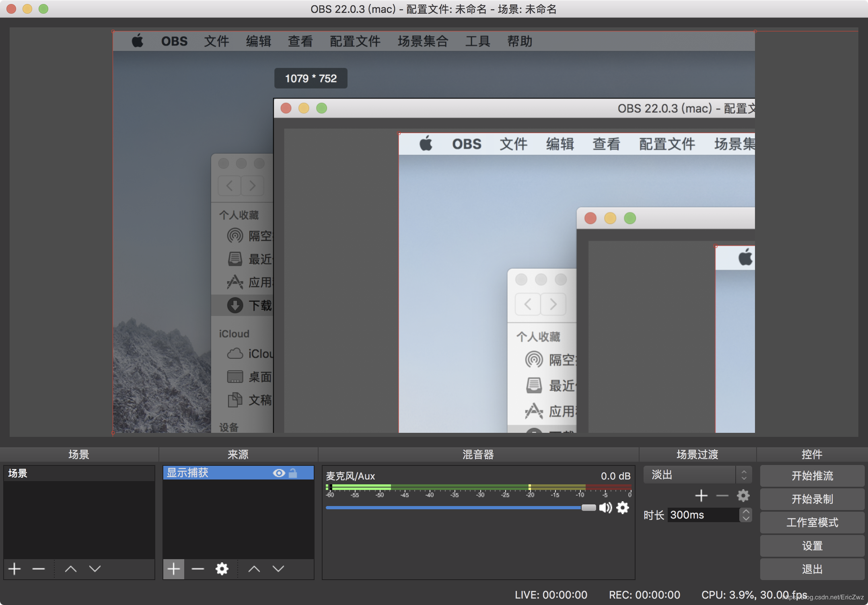Screen dimensions: 868x605
Task: Click 开始录制 to start recording
Action: click(812, 499)
